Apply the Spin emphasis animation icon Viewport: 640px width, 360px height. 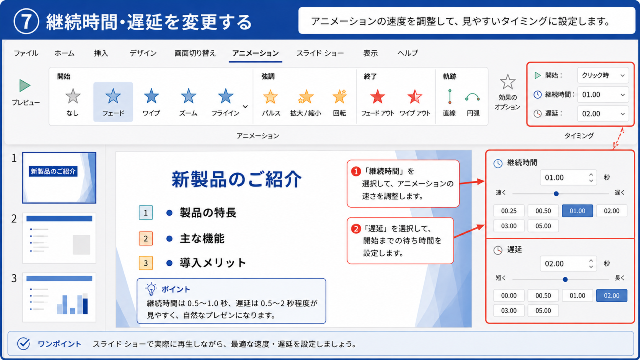339,97
